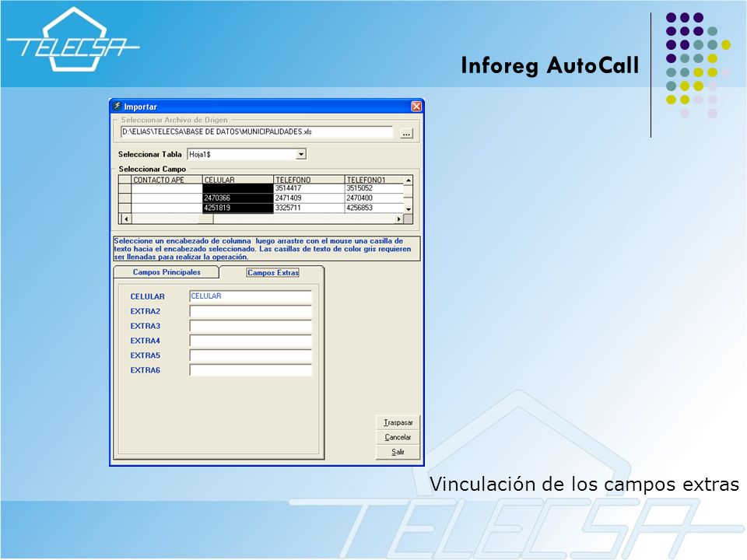Click the EXTRA2 text field

pos(251,311)
